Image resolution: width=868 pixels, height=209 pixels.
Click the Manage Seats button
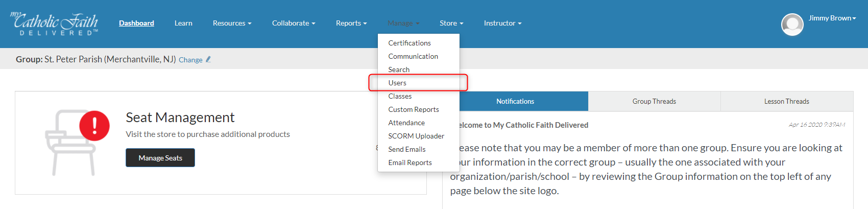point(160,158)
